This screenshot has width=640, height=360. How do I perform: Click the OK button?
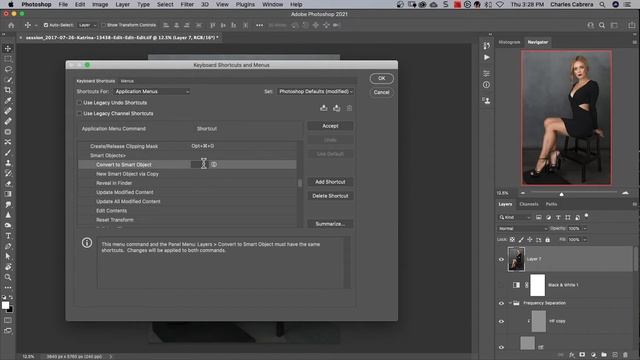tap(381, 78)
